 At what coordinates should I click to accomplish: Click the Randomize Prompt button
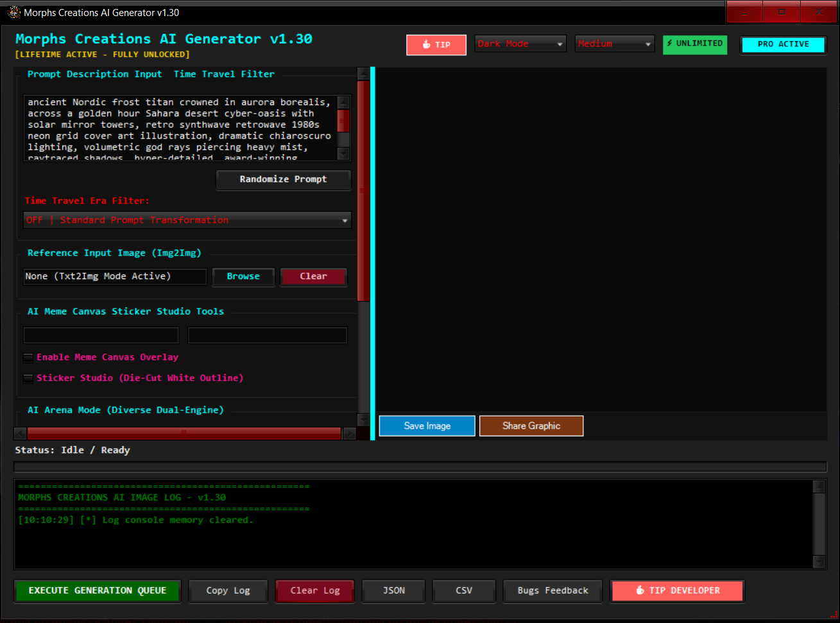point(283,180)
